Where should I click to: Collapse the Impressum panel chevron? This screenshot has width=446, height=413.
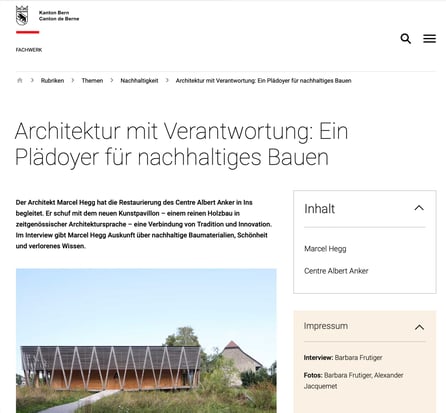(419, 327)
